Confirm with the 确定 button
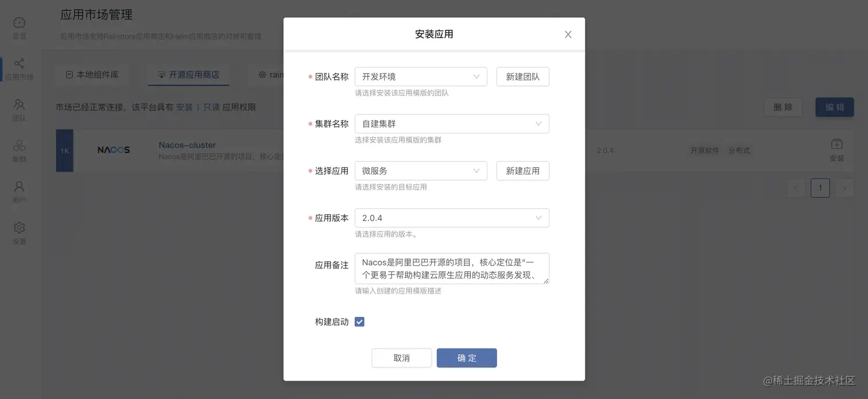Viewport: 868px width, 399px height. click(467, 358)
